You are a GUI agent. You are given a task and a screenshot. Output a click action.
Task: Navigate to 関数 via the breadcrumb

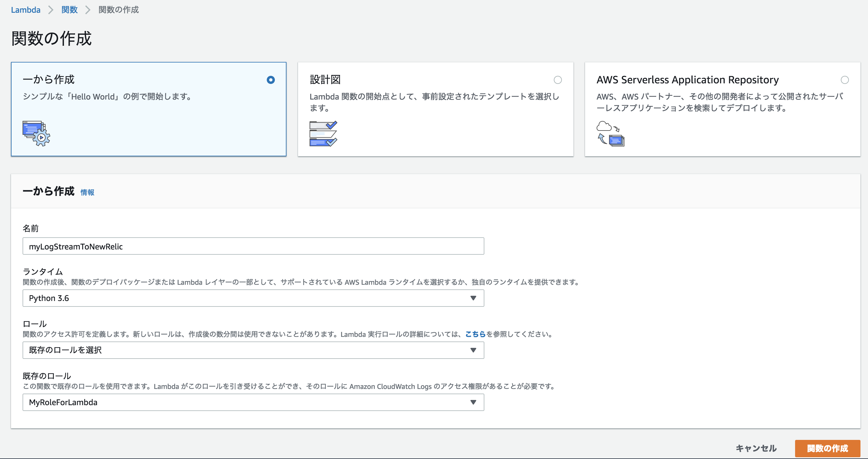click(x=69, y=10)
